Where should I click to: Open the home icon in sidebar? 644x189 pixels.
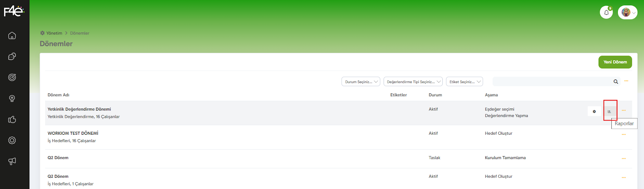[12, 35]
